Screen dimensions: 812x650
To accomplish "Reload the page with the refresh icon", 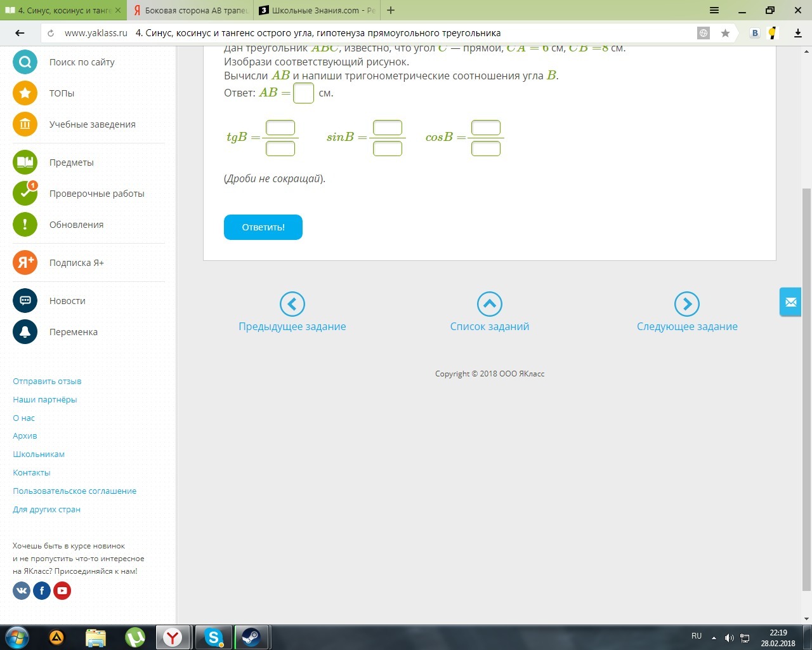I will point(51,33).
